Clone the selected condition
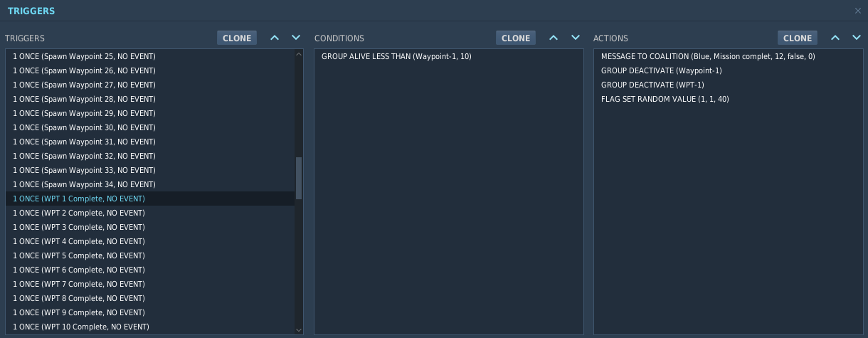Viewport: 868px width, 338px height. [516, 38]
